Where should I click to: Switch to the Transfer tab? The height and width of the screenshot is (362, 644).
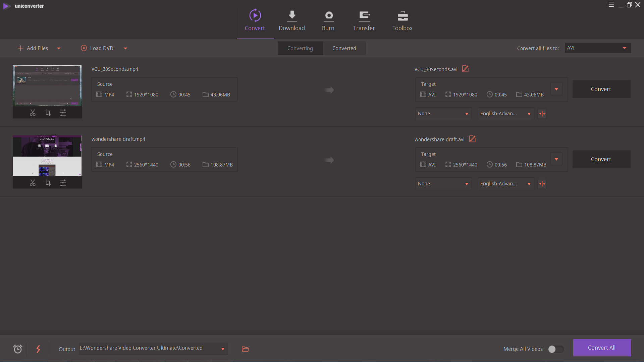[x=364, y=21]
